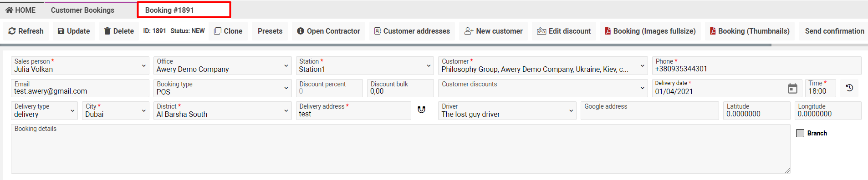Switch to the Customer Bookings tab
868x180 pixels.
click(x=82, y=10)
